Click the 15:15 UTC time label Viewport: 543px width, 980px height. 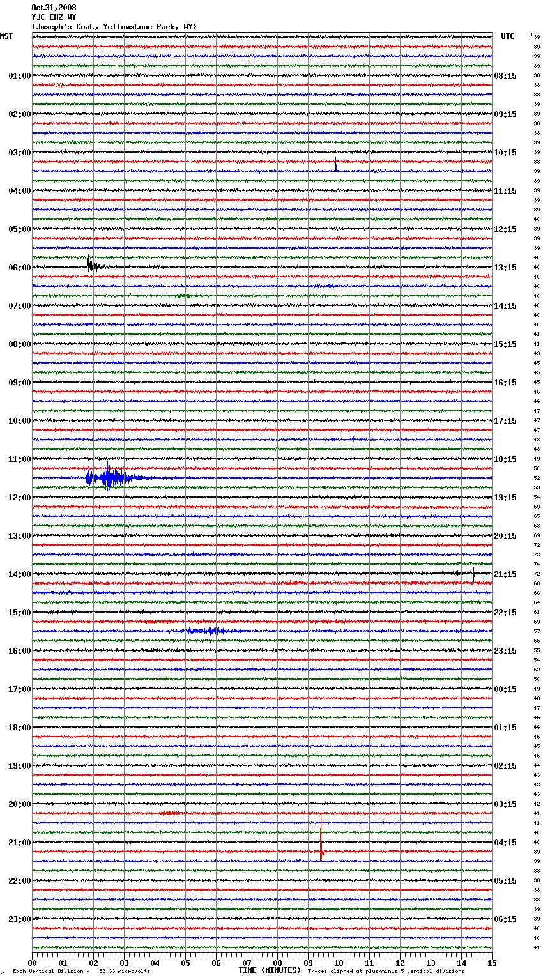505,344
